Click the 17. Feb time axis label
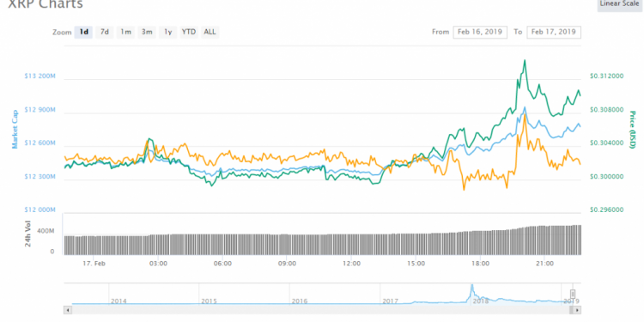Viewport: 644px width, 322px height. [94, 264]
